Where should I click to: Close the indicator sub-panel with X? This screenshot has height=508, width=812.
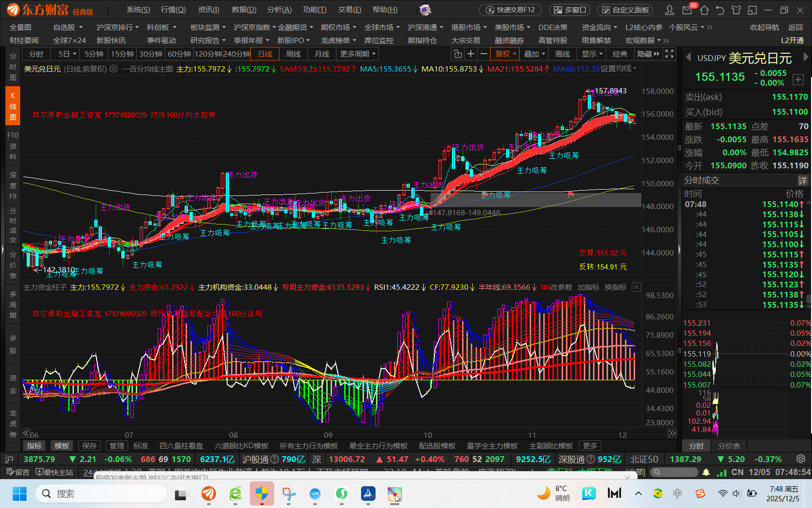coord(636,287)
